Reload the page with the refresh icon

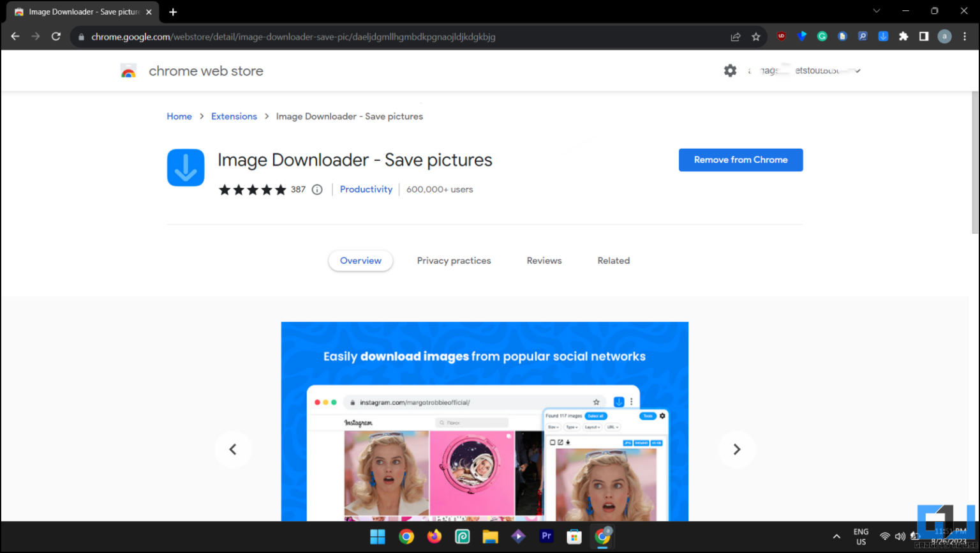click(56, 36)
